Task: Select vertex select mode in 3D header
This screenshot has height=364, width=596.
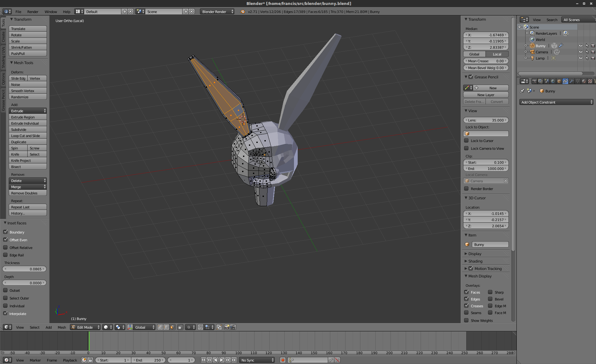Action: [x=160, y=327]
